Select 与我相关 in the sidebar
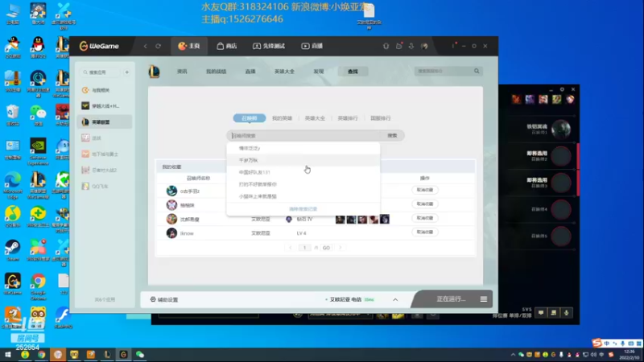 click(x=105, y=90)
